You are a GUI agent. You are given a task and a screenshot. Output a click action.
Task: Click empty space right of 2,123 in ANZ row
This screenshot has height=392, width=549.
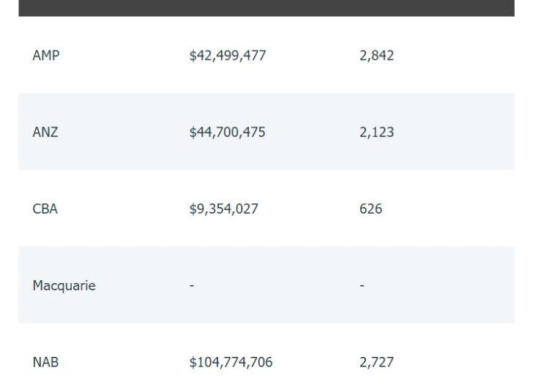[x=461, y=132]
